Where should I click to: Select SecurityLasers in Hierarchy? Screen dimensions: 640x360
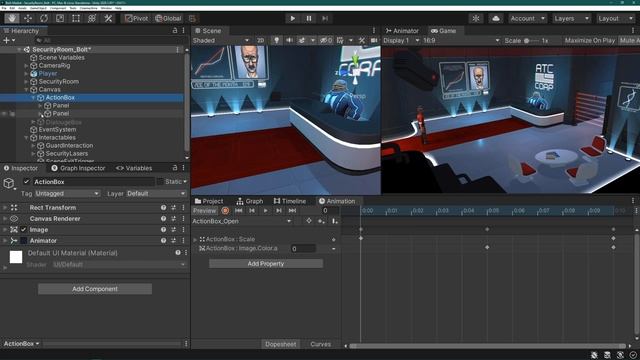pyautogui.click(x=67, y=153)
